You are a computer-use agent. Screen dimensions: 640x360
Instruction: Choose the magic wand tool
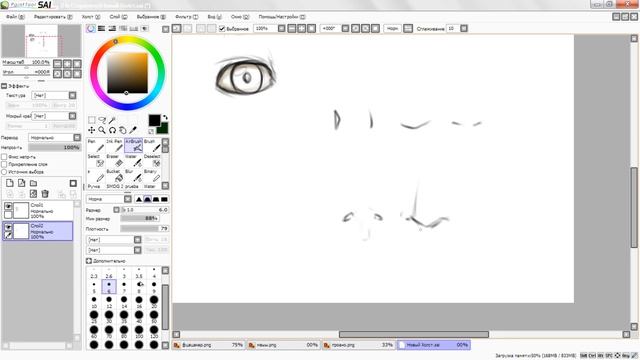(x=112, y=120)
